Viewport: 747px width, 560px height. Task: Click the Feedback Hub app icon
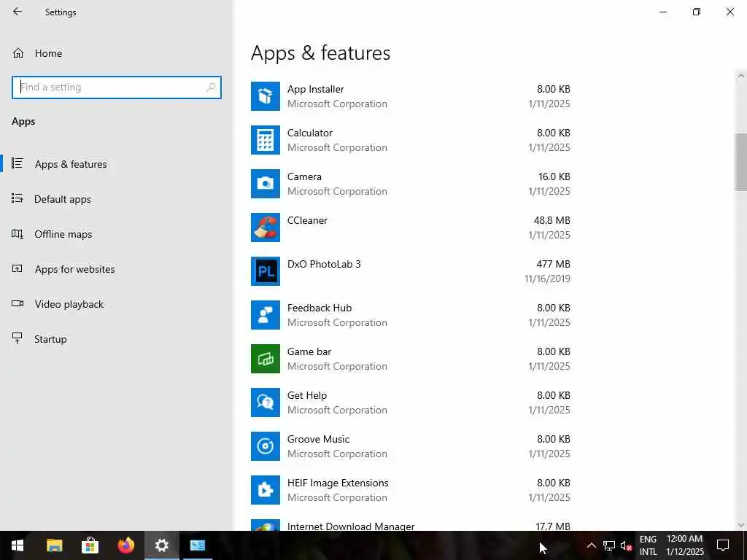[x=266, y=315]
